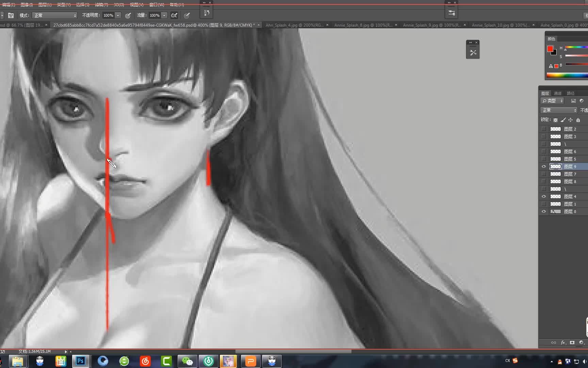Open the file explorer taskbar icon

pos(17,361)
